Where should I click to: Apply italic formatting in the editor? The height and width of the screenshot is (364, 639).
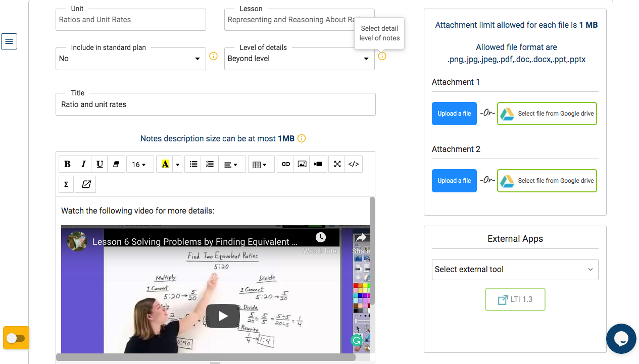click(x=83, y=164)
